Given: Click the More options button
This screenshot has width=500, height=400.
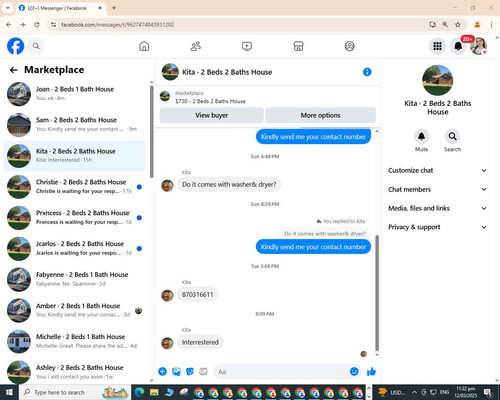Looking at the screenshot, I should click(x=320, y=115).
